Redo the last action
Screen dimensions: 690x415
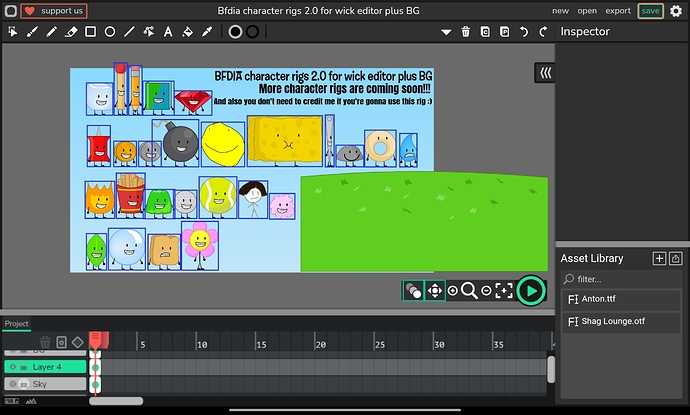pyautogui.click(x=543, y=32)
